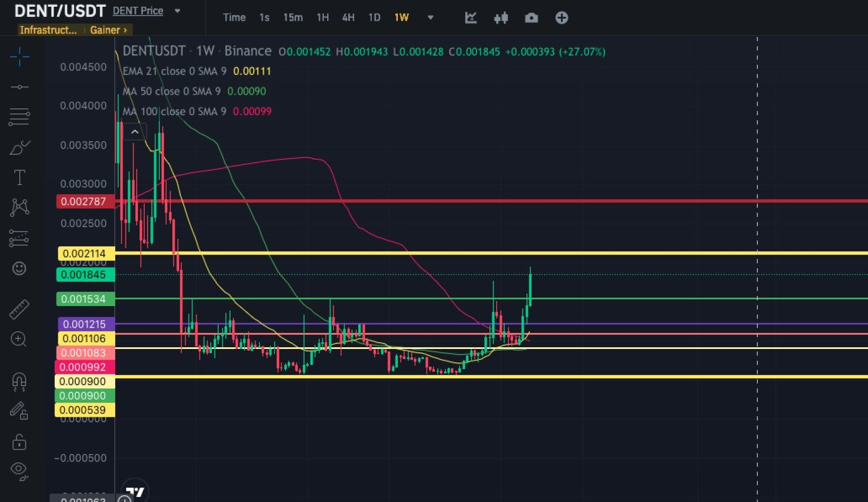Switch chart to the 4H timeframe

pos(348,18)
